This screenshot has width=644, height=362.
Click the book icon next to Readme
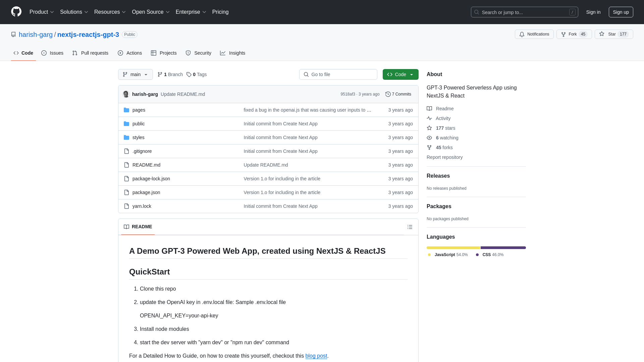[429, 109]
